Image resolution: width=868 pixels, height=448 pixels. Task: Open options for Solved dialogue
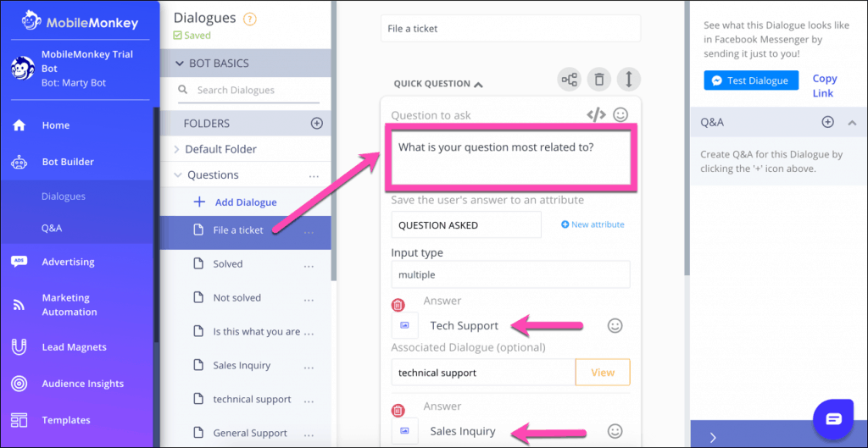tap(309, 267)
